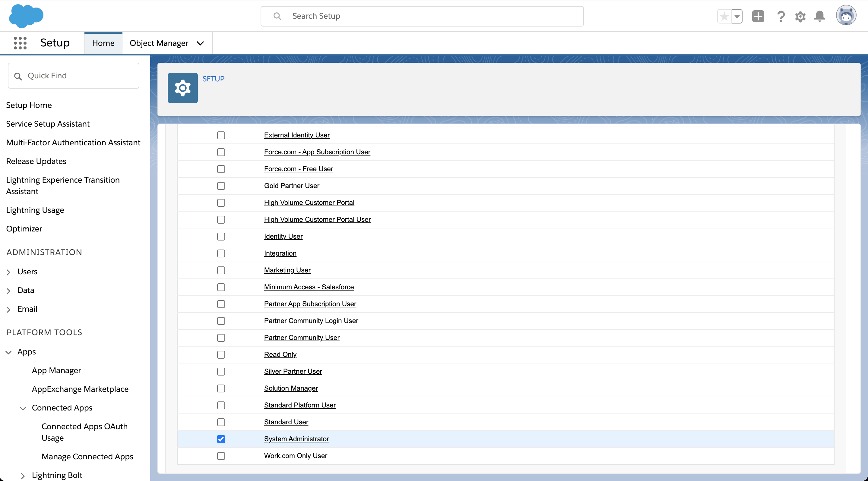
Task: Open the Partner Community User link
Action: [302, 338]
